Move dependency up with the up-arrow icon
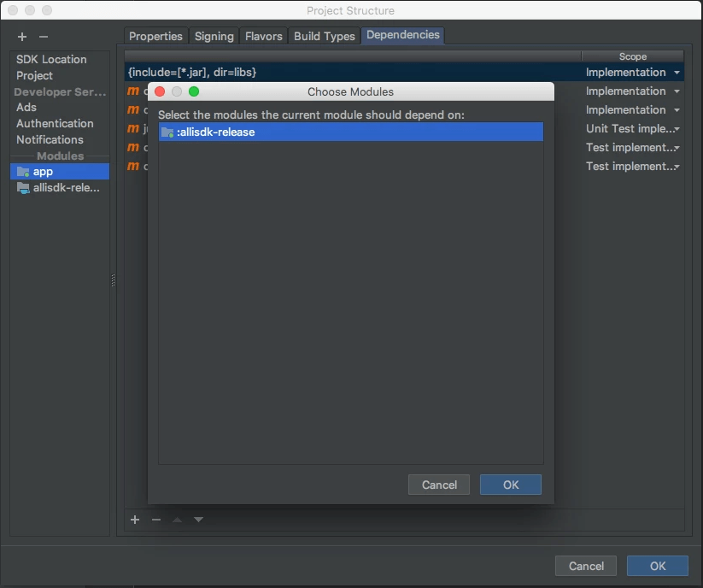The height and width of the screenshot is (588, 703). point(177,520)
